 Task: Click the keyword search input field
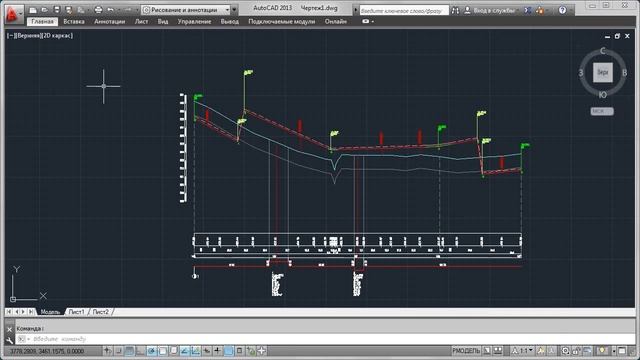point(404,11)
